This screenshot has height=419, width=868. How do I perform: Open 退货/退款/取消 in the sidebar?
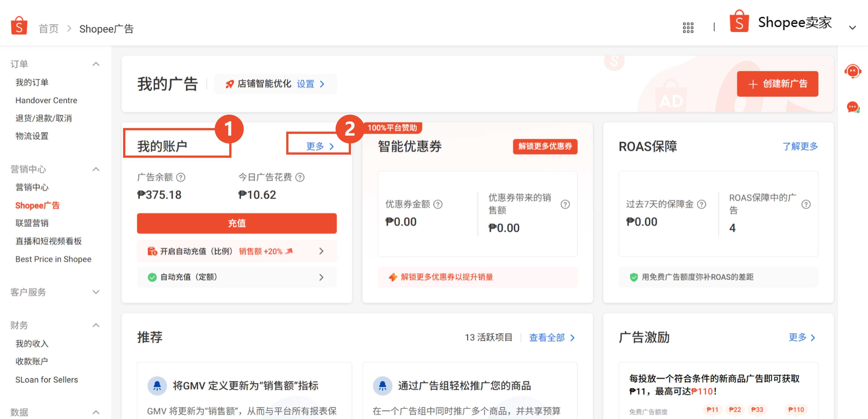[44, 118]
